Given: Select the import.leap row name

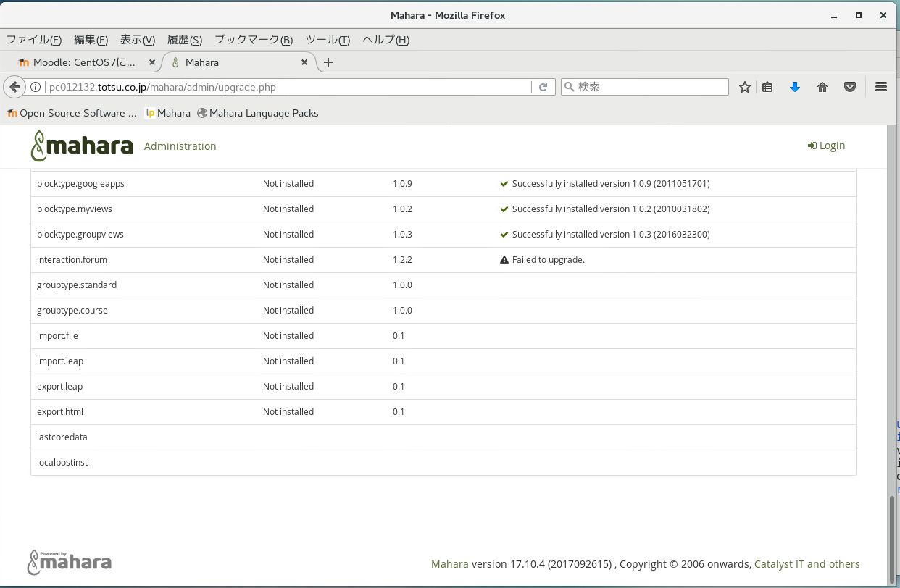Looking at the screenshot, I should [x=60, y=361].
